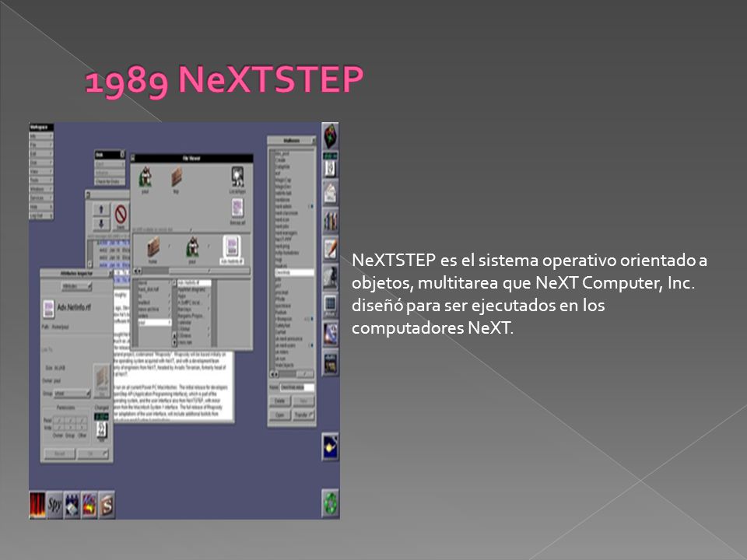This screenshot has height=560, width=747.
Task: Open the NeXT cube logo dock icon
Action: click(x=331, y=136)
